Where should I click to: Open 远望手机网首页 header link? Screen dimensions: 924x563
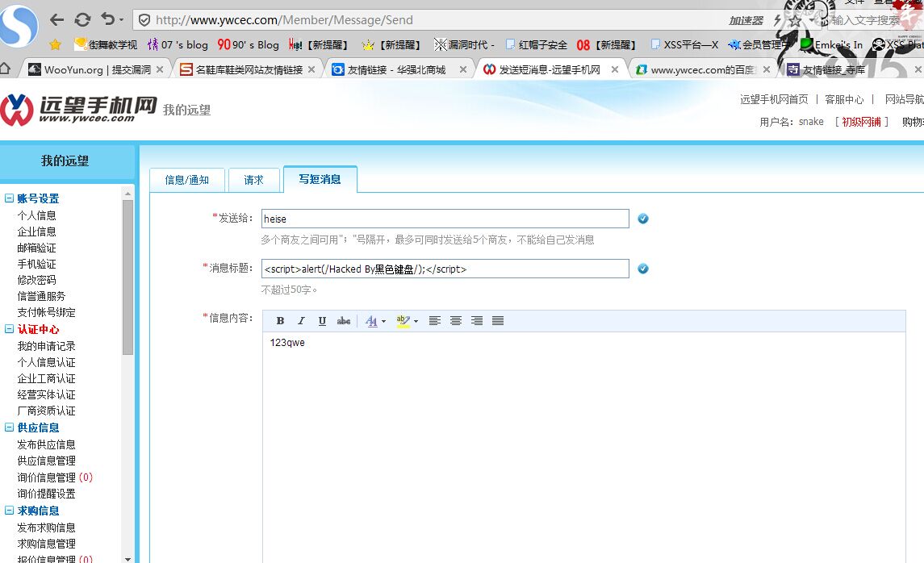[x=774, y=99]
